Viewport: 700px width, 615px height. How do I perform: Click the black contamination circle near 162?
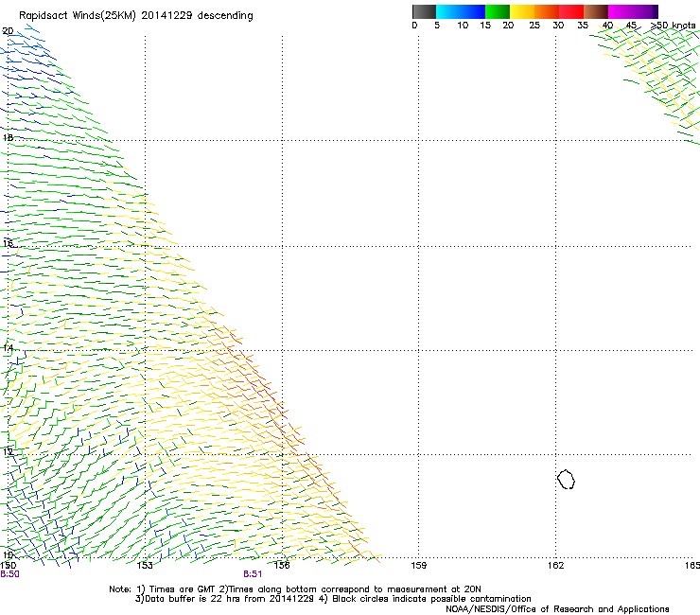(566, 479)
